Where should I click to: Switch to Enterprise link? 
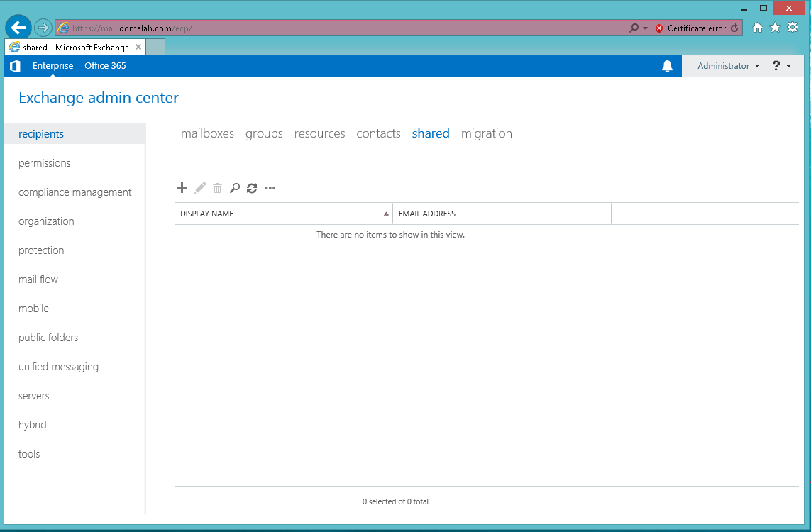coord(53,66)
